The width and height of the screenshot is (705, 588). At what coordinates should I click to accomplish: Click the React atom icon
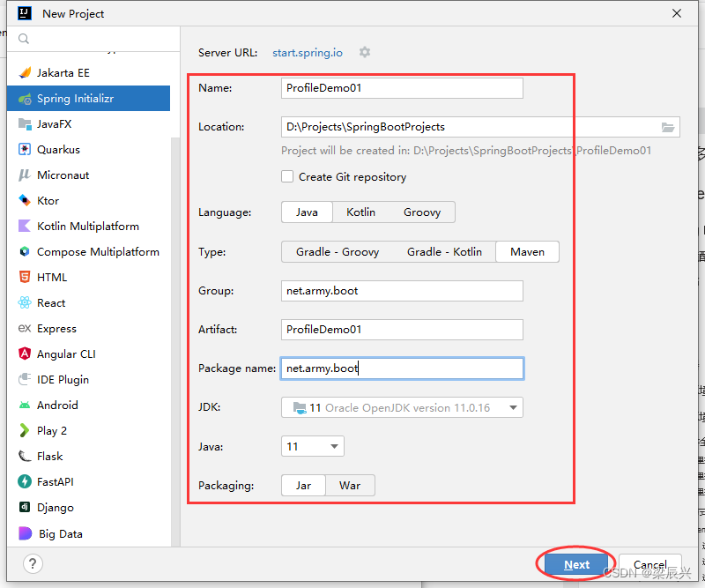point(25,302)
